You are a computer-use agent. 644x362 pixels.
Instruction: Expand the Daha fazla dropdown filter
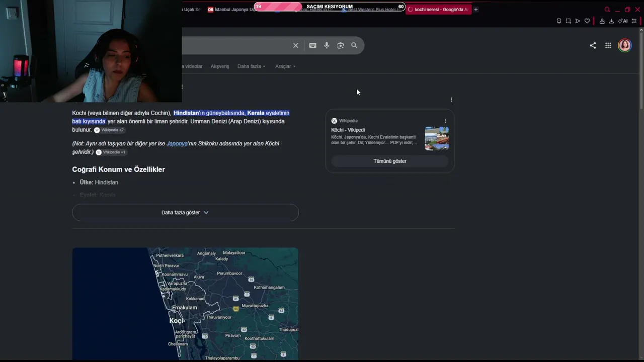[x=251, y=66]
